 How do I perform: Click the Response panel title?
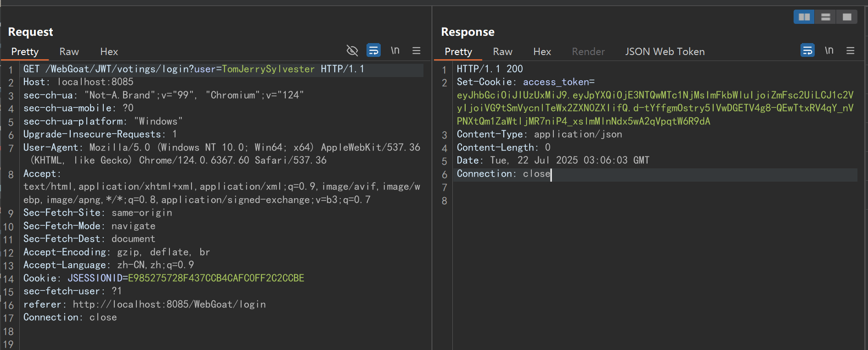[x=468, y=32]
